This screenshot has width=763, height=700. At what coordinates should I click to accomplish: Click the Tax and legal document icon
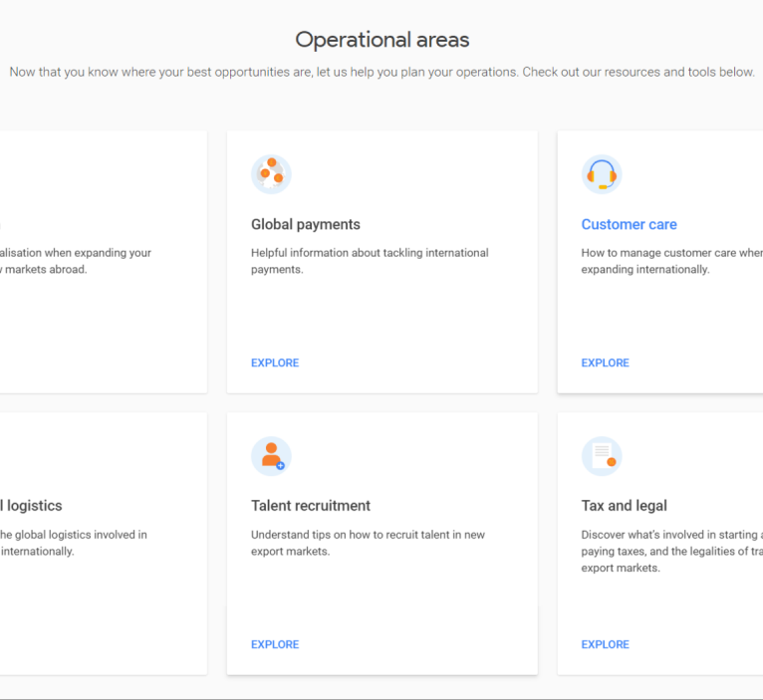pos(601,456)
